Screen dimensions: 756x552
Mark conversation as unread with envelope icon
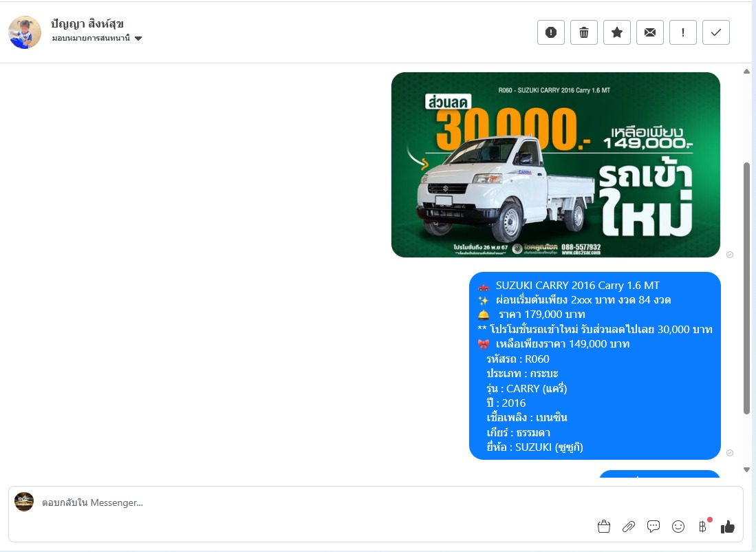tap(650, 32)
